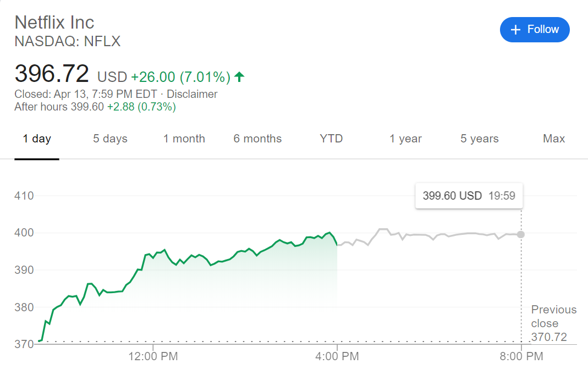Select the YTD range tab

click(x=331, y=139)
